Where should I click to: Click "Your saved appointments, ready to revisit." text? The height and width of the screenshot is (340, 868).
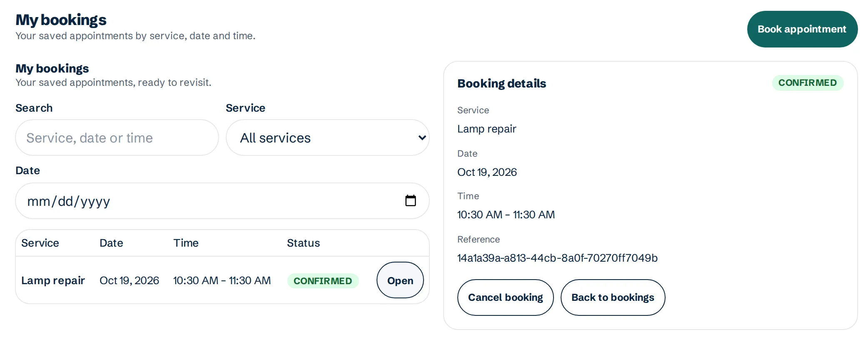tap(113, 82)
